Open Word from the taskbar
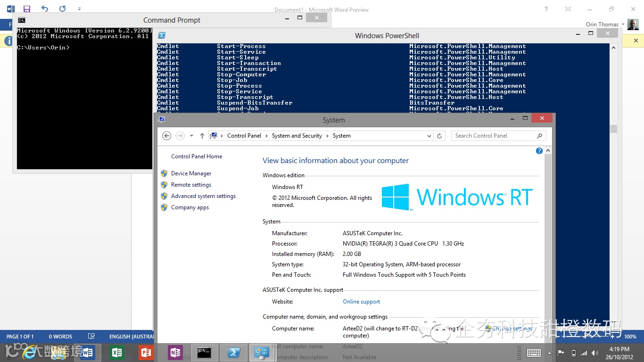 [x=88, y=352]
